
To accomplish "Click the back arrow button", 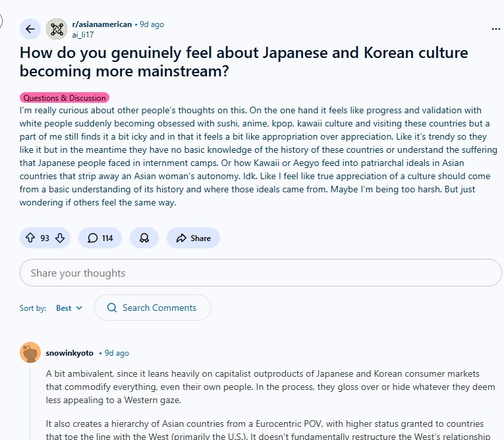I will 30,28.
